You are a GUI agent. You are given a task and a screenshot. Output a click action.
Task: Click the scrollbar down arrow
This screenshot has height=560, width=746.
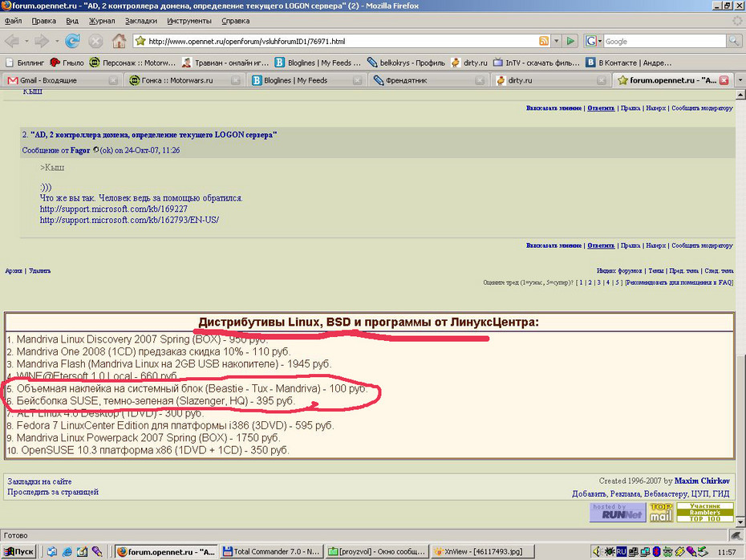(x=740, y=522)
